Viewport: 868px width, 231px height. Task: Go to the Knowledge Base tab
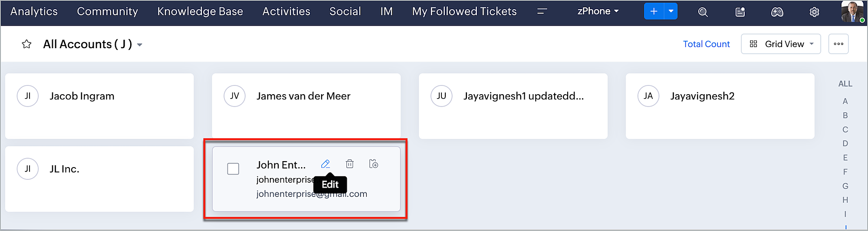pyautogui.click(x=200, y=11)
